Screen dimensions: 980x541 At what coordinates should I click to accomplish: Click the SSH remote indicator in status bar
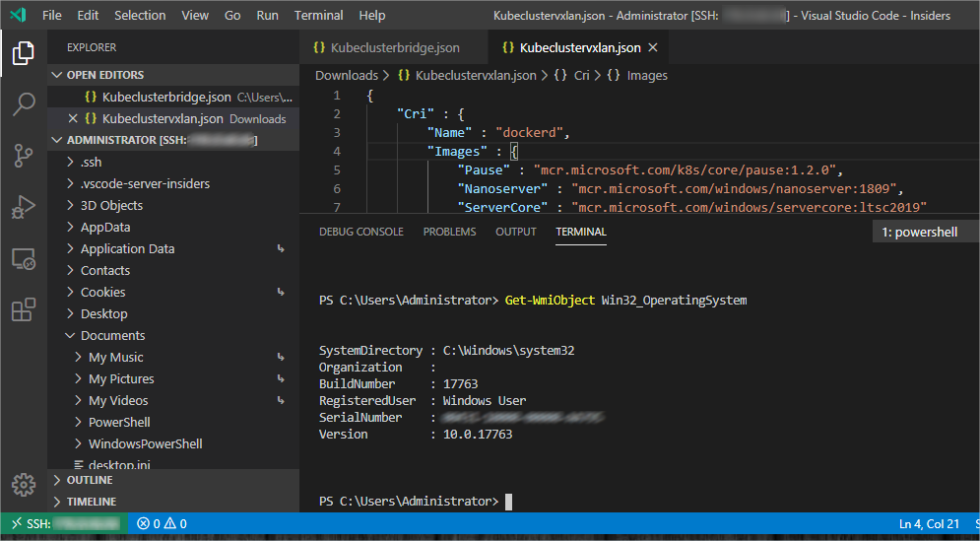tap(64, 524)
